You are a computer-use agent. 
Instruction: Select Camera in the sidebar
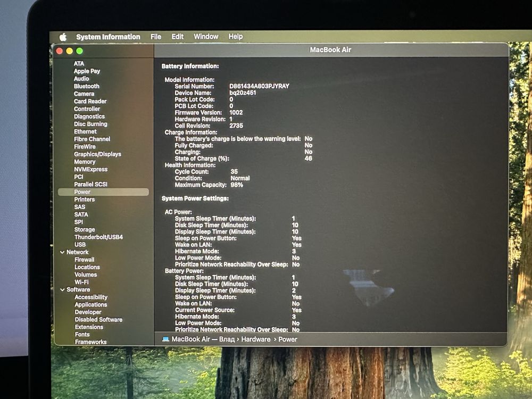point(84,94)
